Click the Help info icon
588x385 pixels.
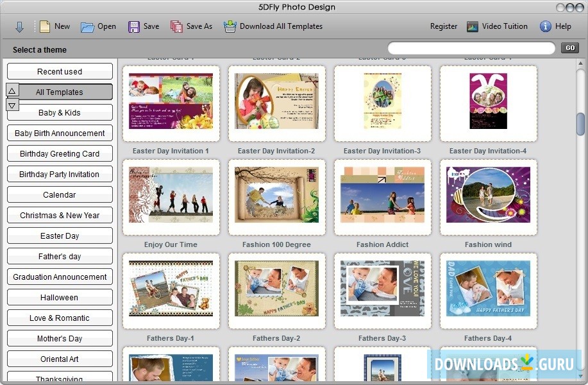(545, 26)
